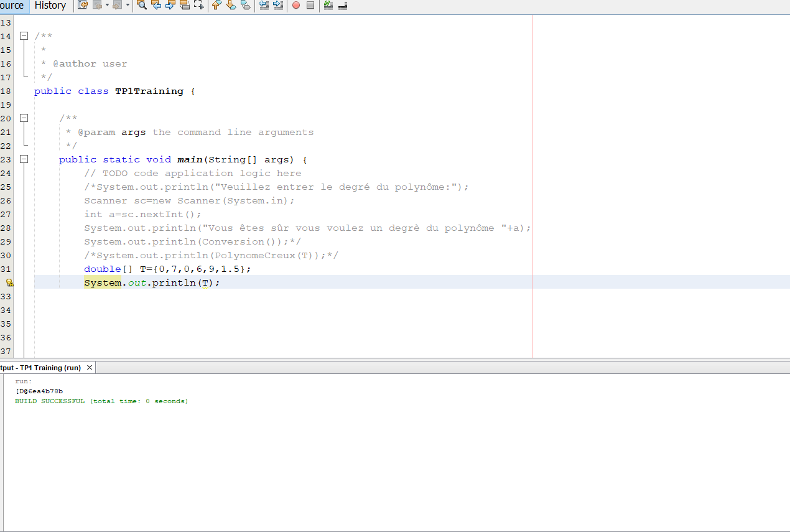Click the array declaration on line 31
The width and height of the screenshot is (790, 532).
pyautogui.click(x=167, y=269)
